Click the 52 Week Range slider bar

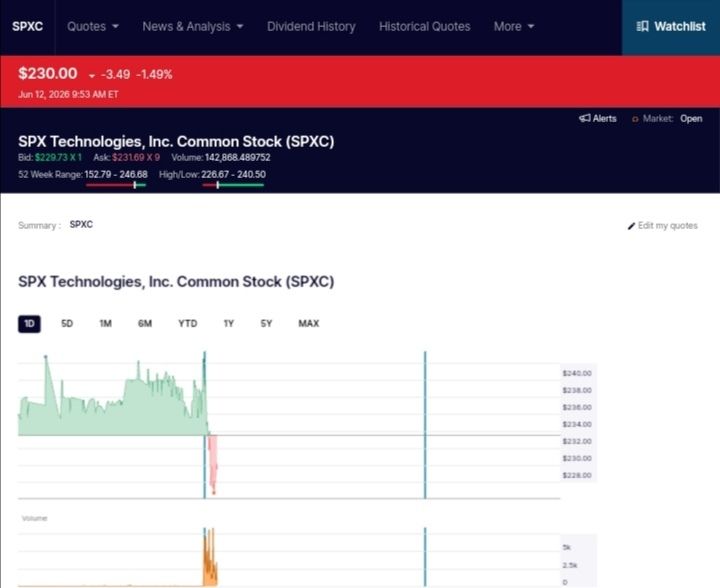point(116,185)
